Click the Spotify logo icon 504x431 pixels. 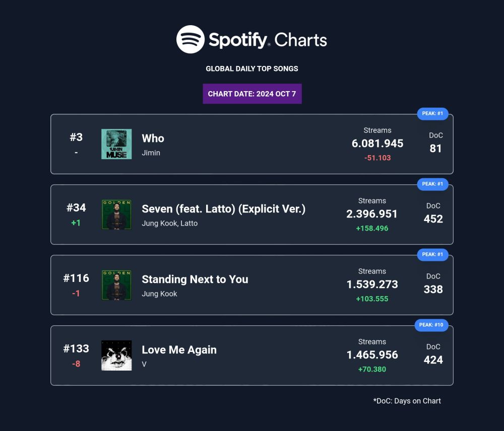point(191,39)
